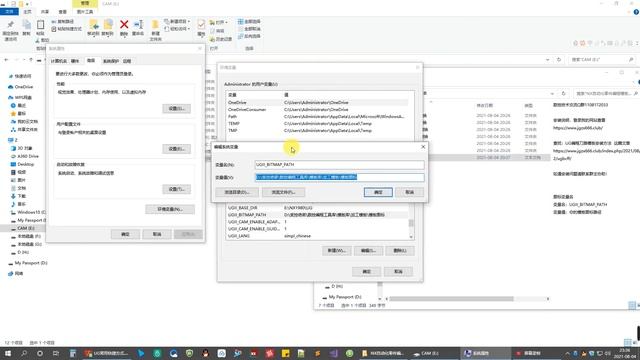This screenshot has width=640, height=360.
Task: Click Edit button under system variables list
Action: point(369,251)
